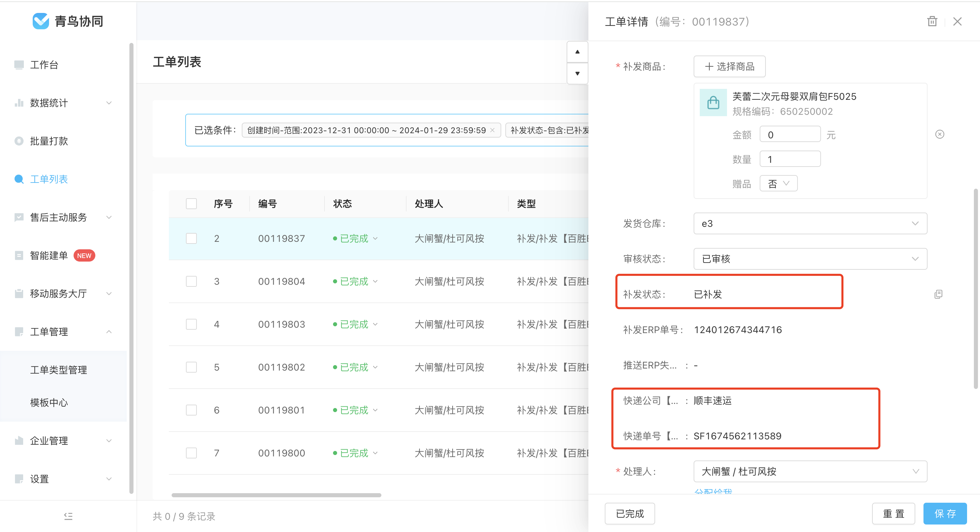This screenshot has width=980, height=532.
Task: Collapse the sidebar with the fold icon
Action: [68, 516]
